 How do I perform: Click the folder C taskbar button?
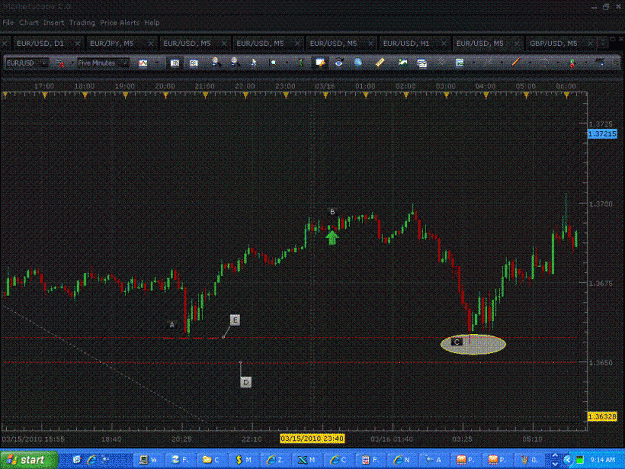click(x=211, y=460)
